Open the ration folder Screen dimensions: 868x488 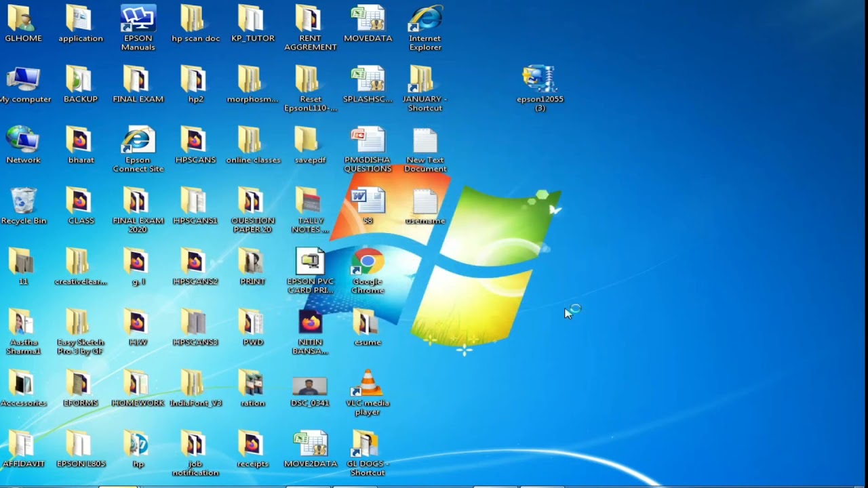tap(252, 388)
